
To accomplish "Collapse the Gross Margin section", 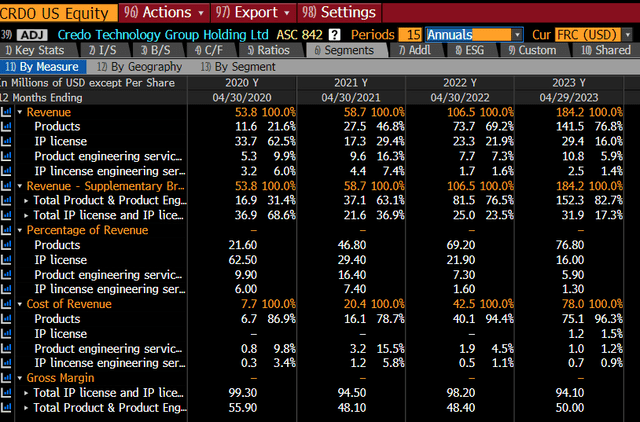I will tap(20, 378).
